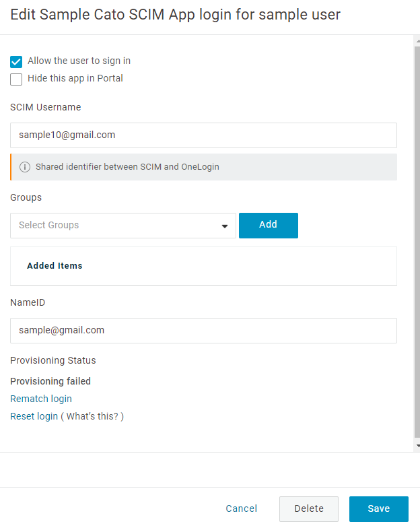Image resolution: width=420 pixels, height=530 pixels.
Task: Delete this app login
Action: click(x=309, y=509)
